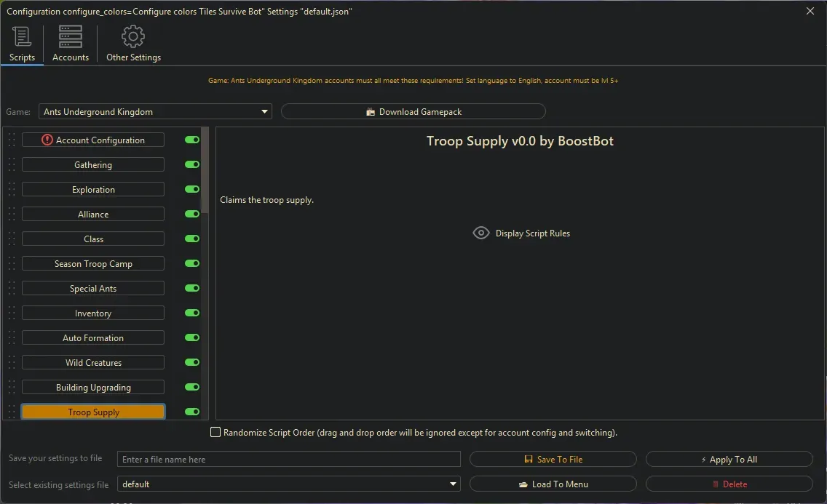Click drag handle beside Wild Creatures script
Viewport: 827px width, 504px height.
12,363
